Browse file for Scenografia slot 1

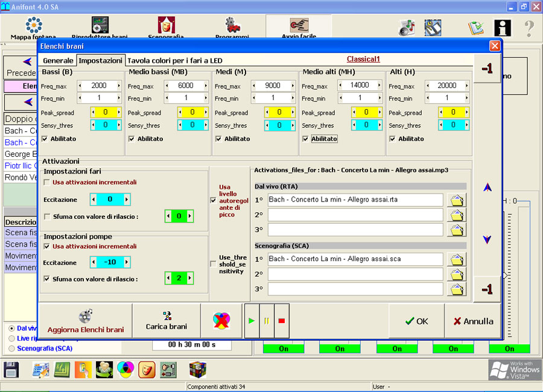coord(457,259)
